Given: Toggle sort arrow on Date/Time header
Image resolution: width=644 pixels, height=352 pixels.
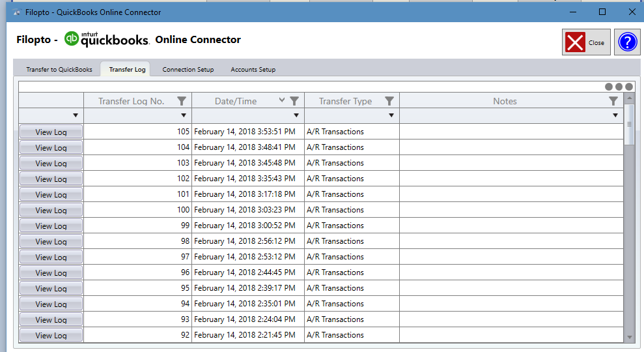Looking at the screenshot, I should [282, 100].
